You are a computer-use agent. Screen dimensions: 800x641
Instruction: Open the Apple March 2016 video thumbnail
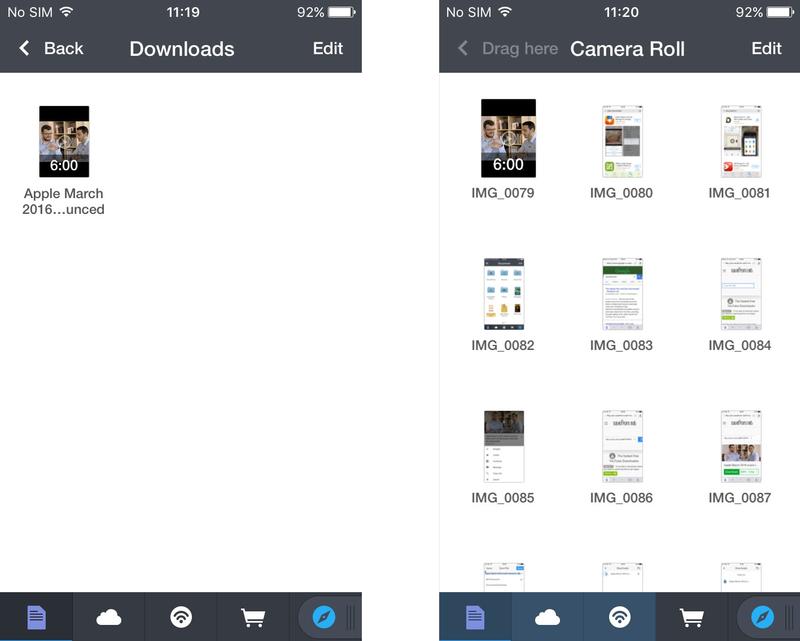(64, 141)
